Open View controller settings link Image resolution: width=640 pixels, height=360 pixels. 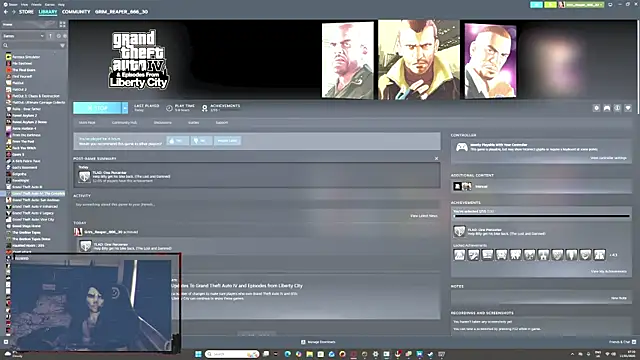pyautogui.click(x=608, y=158)
